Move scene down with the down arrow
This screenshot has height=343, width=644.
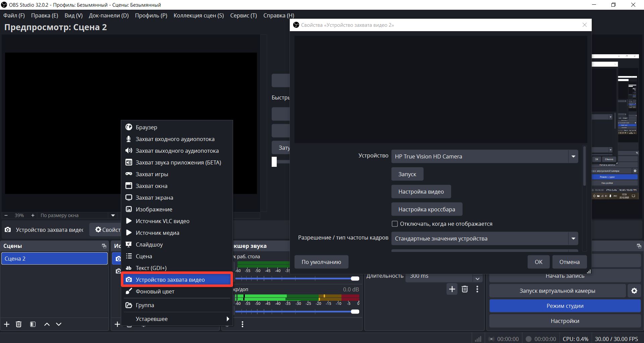(x=59, y=324)
